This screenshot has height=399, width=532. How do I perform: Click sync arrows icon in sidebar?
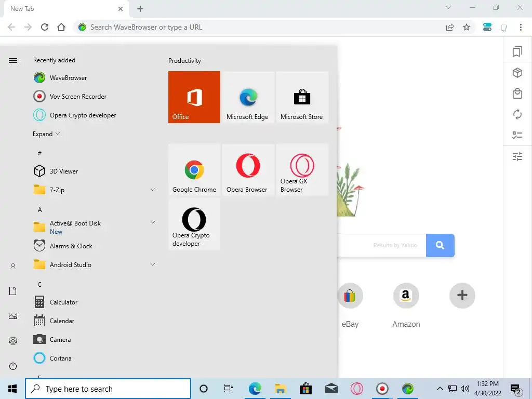pos(517,114)
